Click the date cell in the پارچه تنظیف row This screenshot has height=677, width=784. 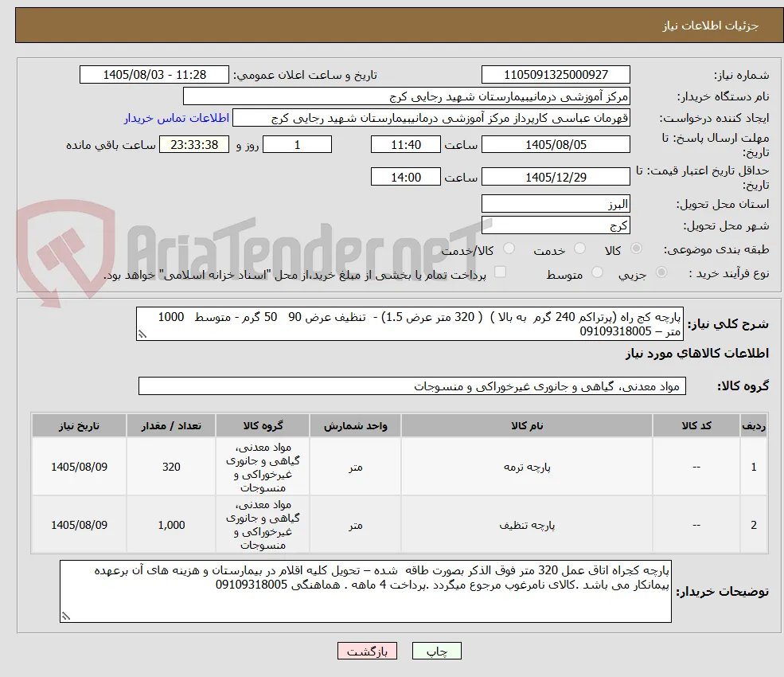tap(79, 525)
